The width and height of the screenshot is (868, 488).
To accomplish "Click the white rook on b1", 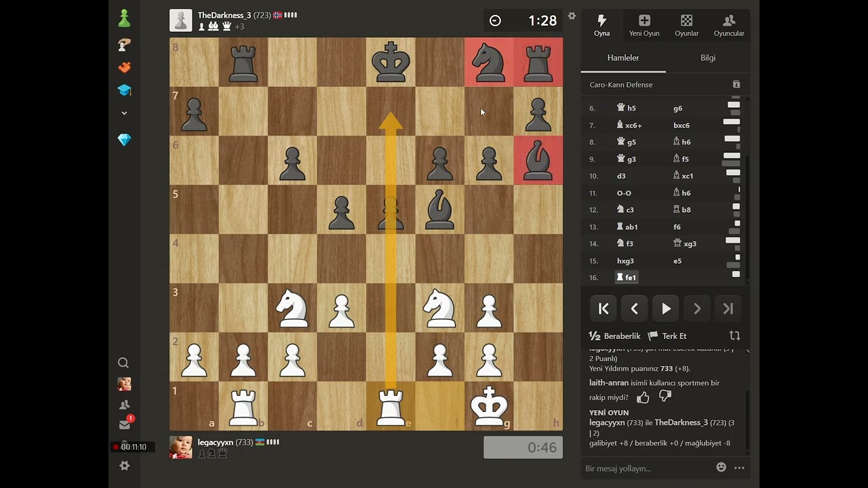I will pyautogui.click(x=243, y=406).
